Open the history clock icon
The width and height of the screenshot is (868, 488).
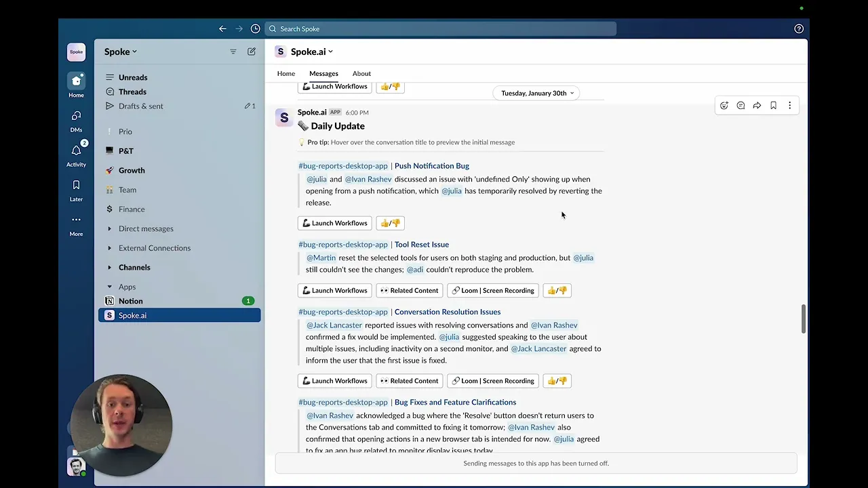(255, 28)
